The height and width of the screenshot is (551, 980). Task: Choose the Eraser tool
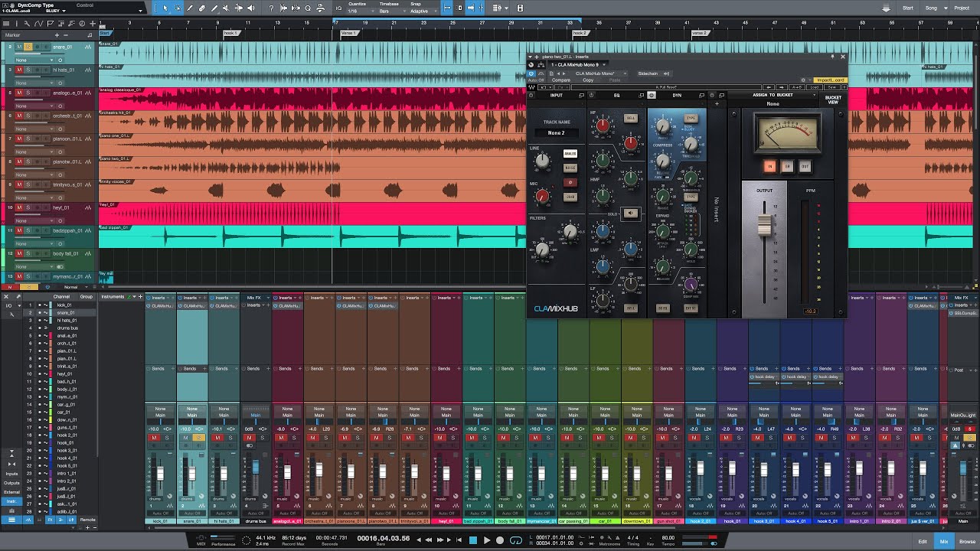pyautogui.click(x=202, y=8)
